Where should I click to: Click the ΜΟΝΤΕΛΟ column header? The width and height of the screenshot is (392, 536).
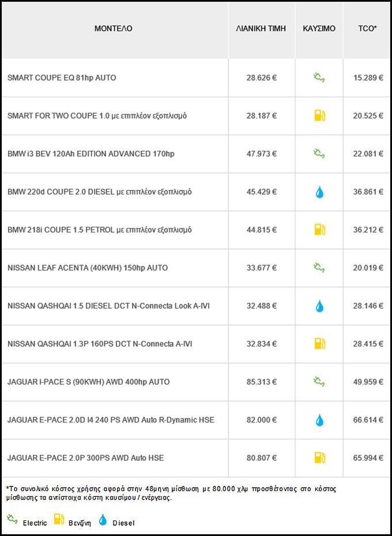pos(114,29)
